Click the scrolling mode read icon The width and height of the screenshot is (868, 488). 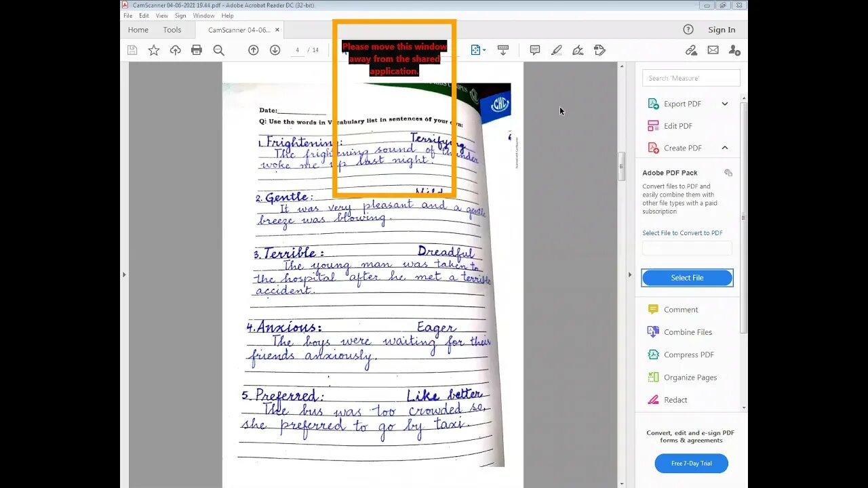coord(503,50)
